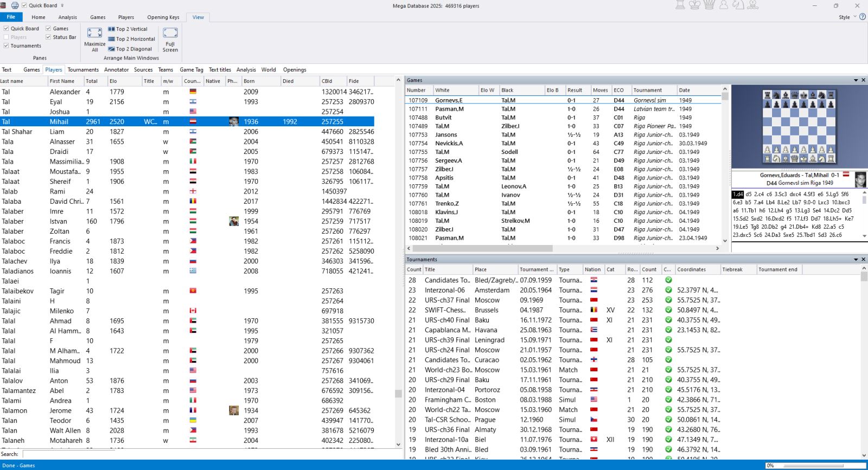Disable the Tournaments pane checkbox

(7, 46)
